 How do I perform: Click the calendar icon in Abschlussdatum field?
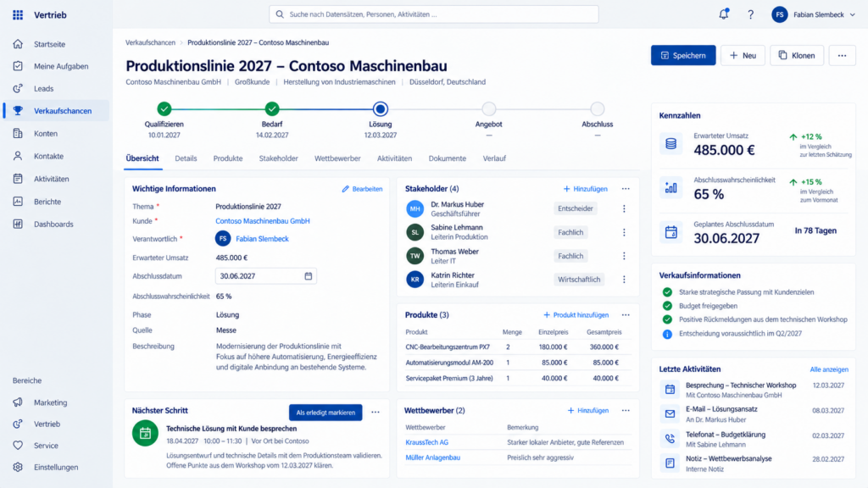coord(309,276)
